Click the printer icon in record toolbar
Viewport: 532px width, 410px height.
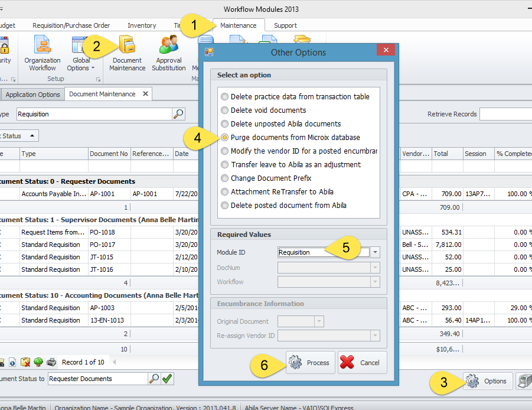point(51,362)
